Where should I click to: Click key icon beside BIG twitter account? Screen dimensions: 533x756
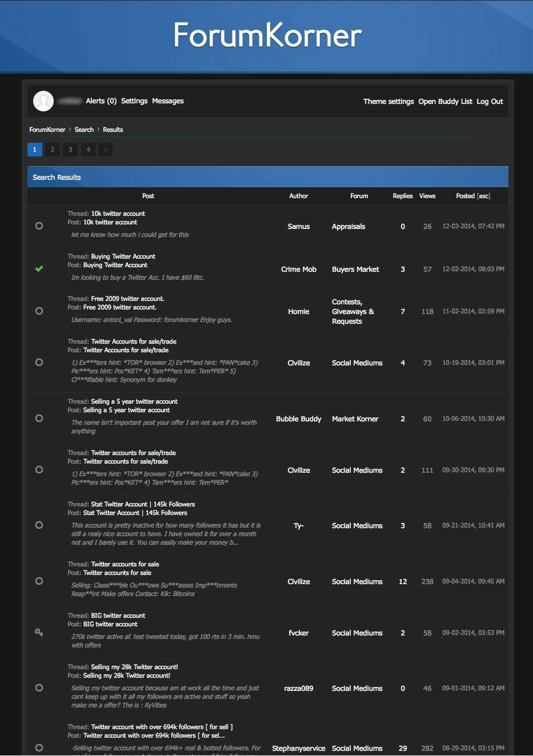[x=39, y=633]
